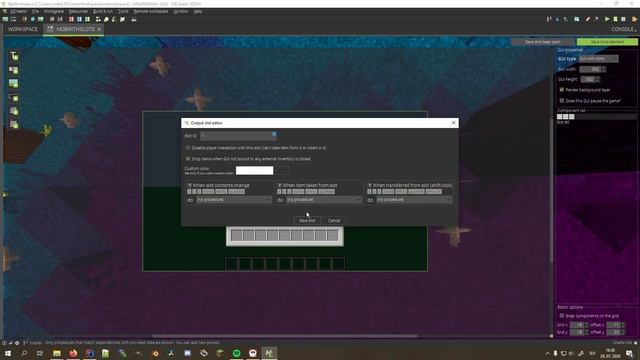640x360 pixels.
Task: Click the green grid icon in toolbar
Action: 87,19
